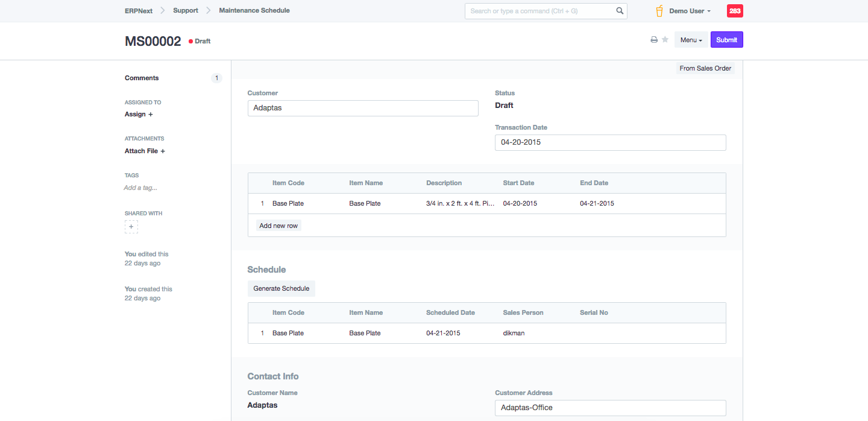Screen dimensions: 868x421
Task: Navigate to ERPNext home breadcrumb
Action: (137, 11)
